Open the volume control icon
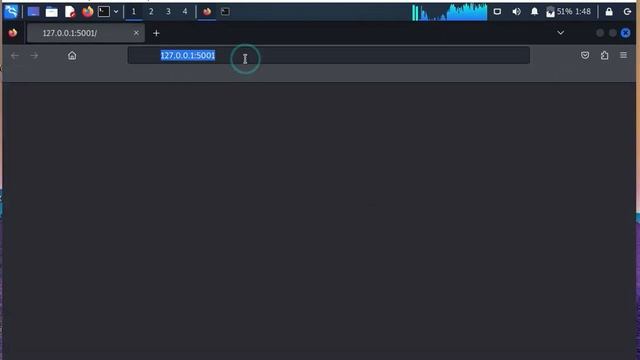Image resolution: width=640 pixels, height=360 pixels. point(516,12)
